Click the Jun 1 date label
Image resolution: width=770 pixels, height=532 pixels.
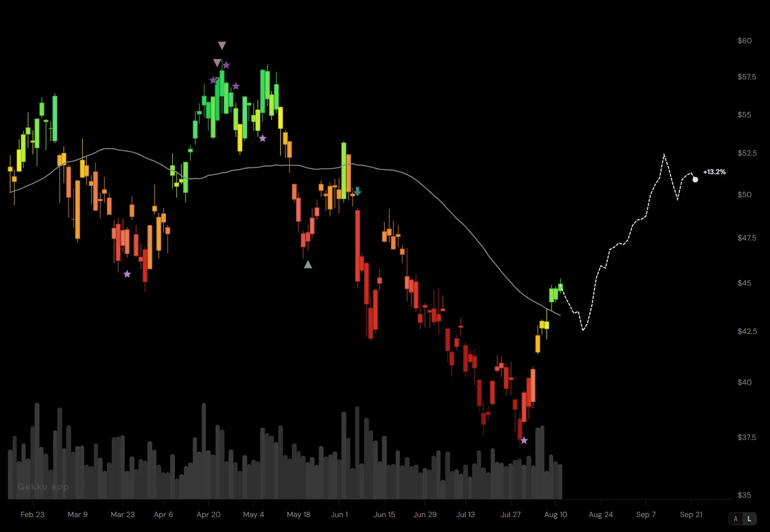pyautogui.click(x=339, y=514)
